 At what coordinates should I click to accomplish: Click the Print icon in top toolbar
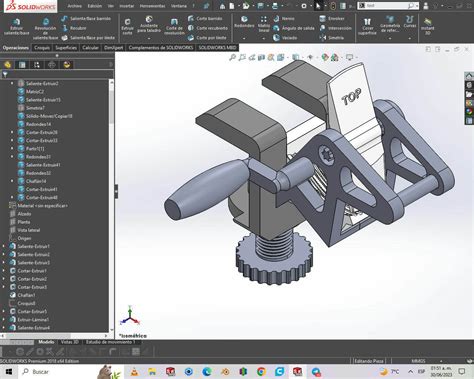click(275, 6)
